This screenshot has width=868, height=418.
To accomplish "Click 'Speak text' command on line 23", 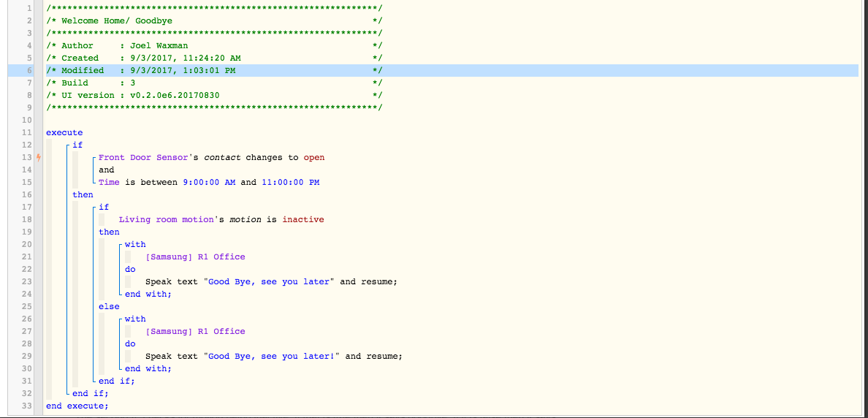I will pos(172,282).
